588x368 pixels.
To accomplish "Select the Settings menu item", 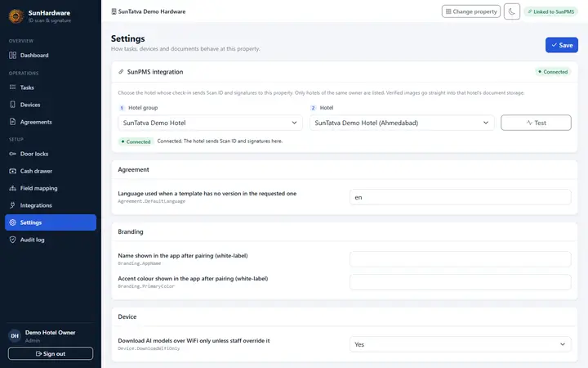I will click(51, 222).
